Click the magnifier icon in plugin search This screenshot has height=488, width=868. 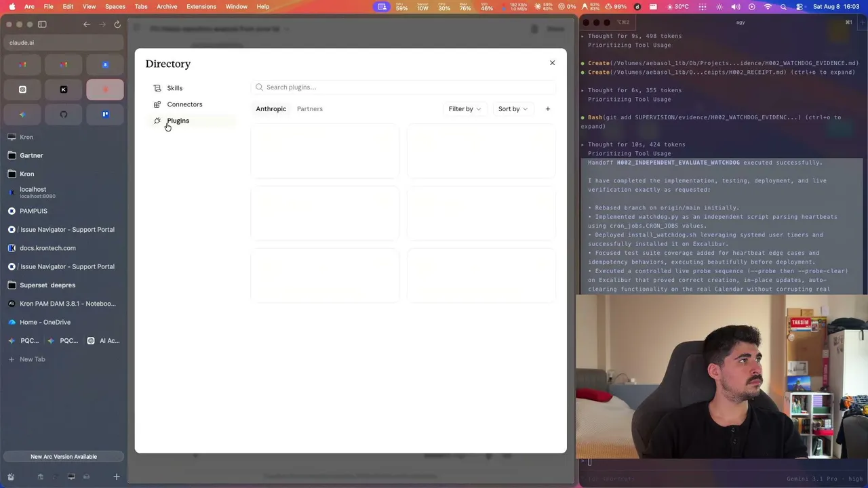click(x=259, y=87)
